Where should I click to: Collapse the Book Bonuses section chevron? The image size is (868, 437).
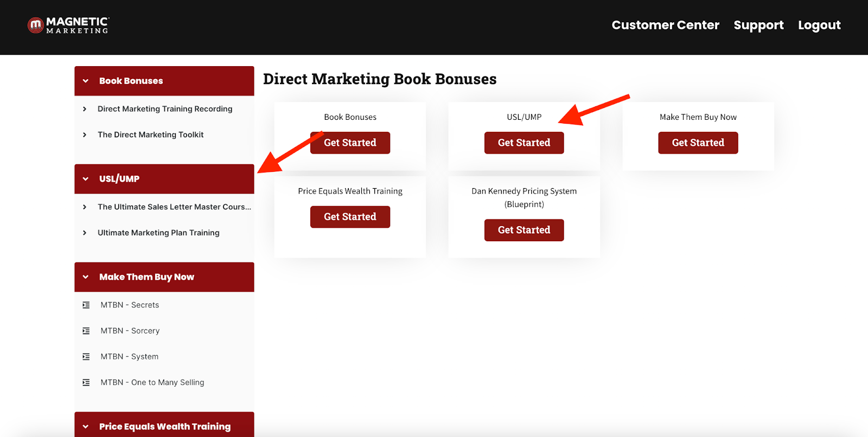coord(86,81)
